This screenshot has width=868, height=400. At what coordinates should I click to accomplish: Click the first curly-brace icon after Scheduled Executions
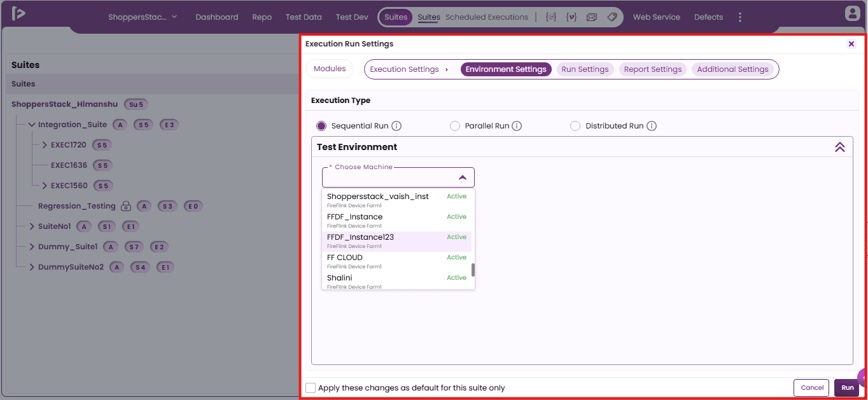point(551,17)
